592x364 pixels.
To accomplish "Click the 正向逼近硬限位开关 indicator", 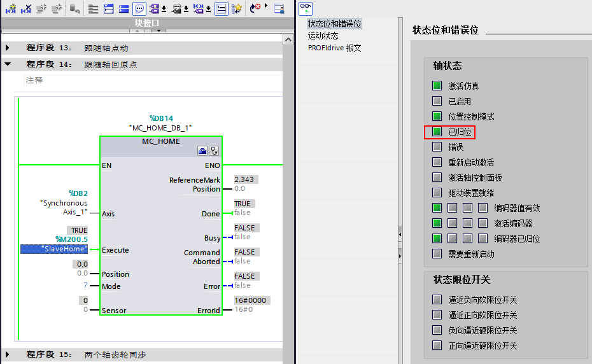I will [x=437, y=345].
